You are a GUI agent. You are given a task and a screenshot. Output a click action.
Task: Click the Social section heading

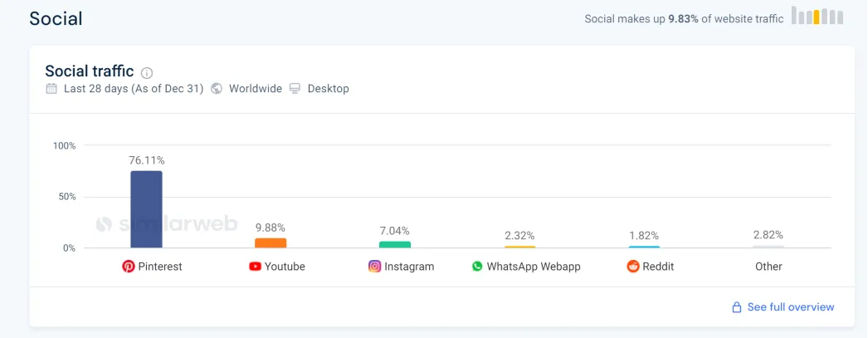tap(56, 19)
